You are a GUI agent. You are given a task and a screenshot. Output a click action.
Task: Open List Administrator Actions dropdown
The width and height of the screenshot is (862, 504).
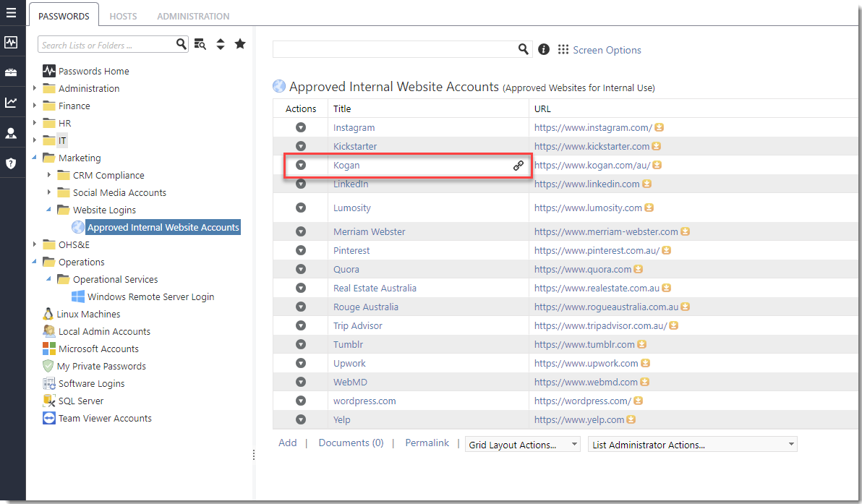[693, 445]
